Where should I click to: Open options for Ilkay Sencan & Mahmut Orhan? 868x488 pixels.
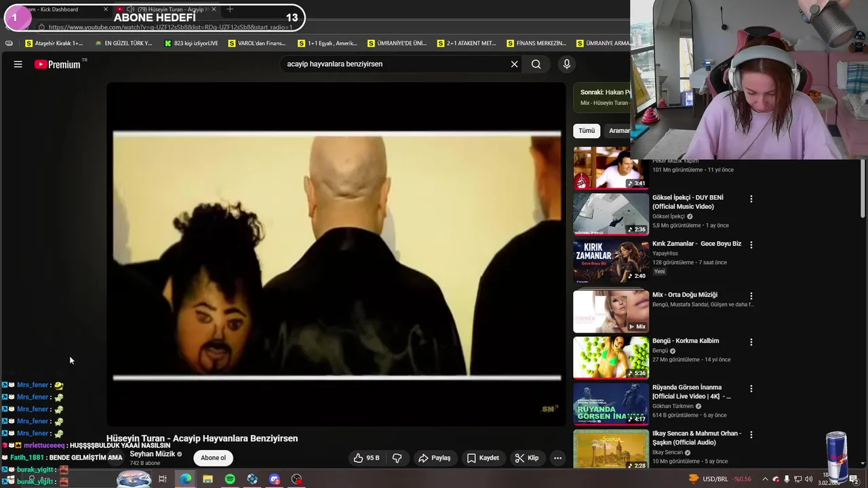[751, 434]
